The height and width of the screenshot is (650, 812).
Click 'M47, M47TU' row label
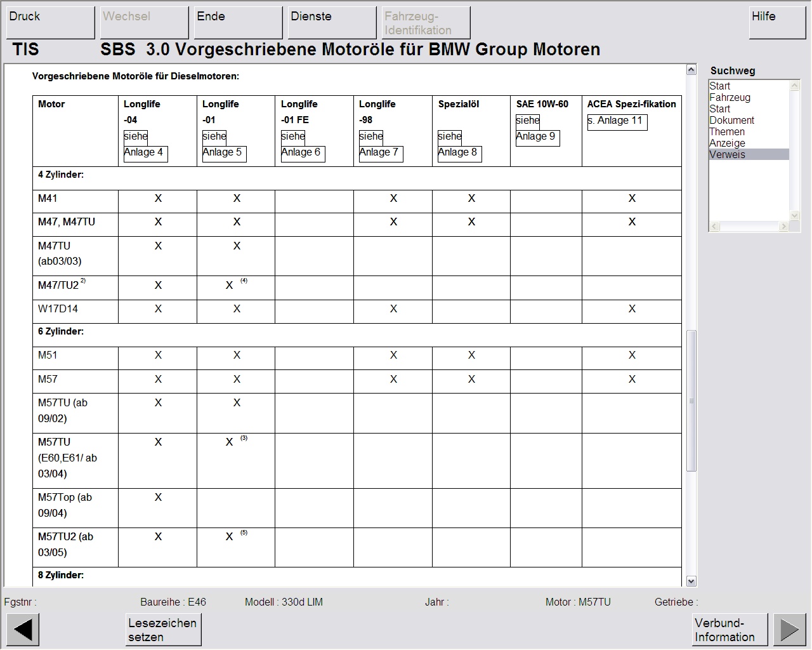pos(67,222)
